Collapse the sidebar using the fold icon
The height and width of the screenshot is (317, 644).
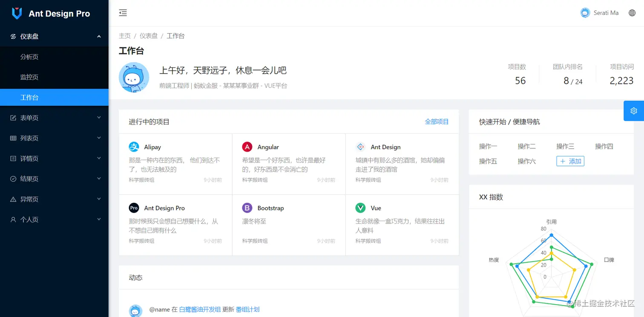click(123, 13)
